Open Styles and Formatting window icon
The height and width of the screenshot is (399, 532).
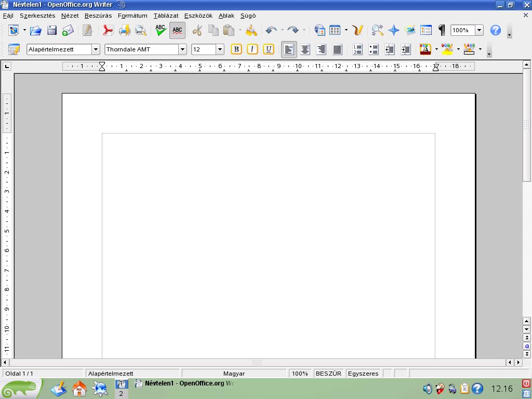pos(14,49)
